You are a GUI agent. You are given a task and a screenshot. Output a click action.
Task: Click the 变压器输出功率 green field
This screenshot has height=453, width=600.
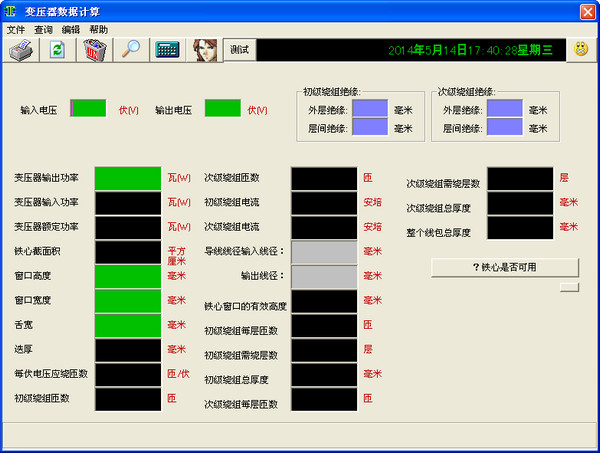(x=128, y=179)
